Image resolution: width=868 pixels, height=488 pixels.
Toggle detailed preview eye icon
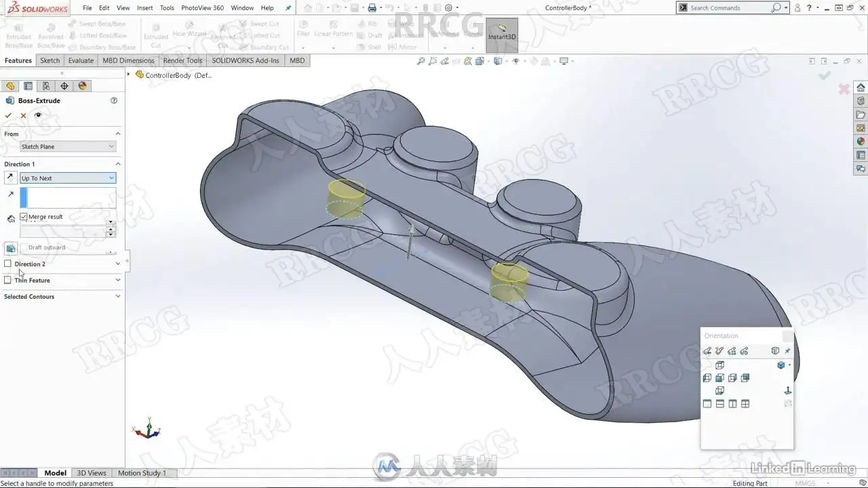click(x=38, y=115)
